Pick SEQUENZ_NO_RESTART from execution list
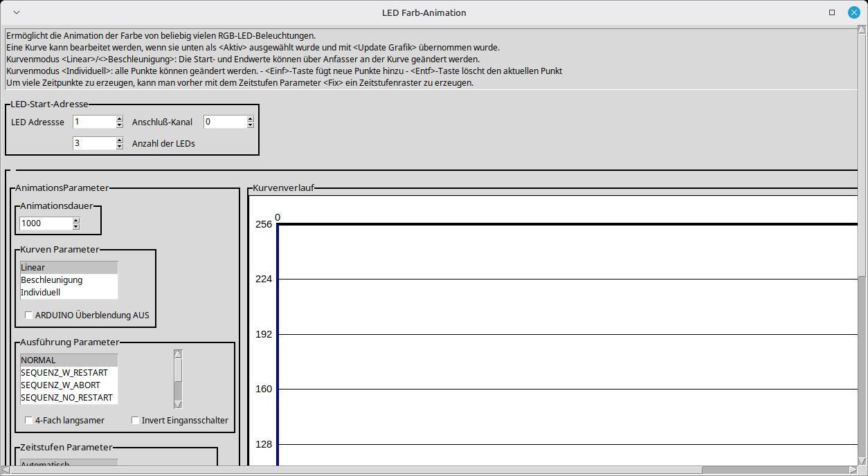Image resolution: width=868 pixels, height=476 pixels. [x=66, y=397]
